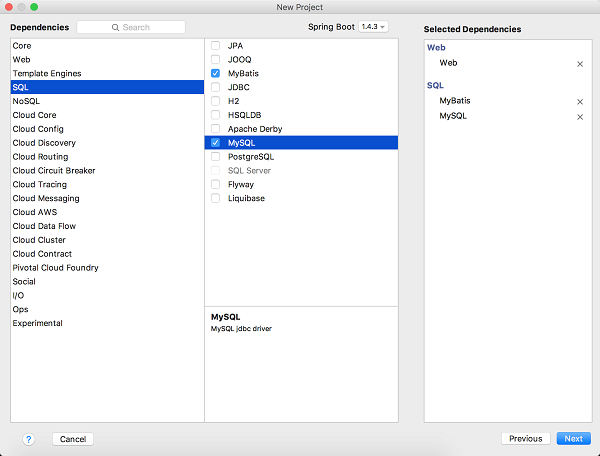Toggle the H2 database checkbox
The width and height of the screenshot is (600, 456).
click(216, 101)
